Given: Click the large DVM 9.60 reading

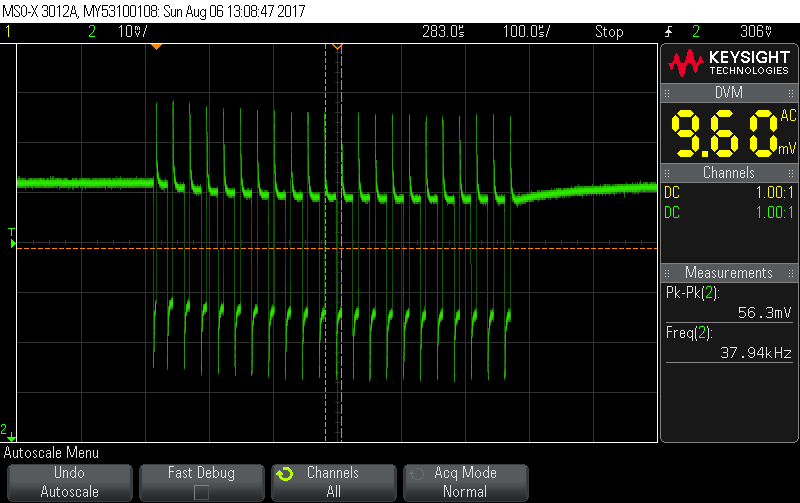Looking at the screenshot, I should pos(724,132).
